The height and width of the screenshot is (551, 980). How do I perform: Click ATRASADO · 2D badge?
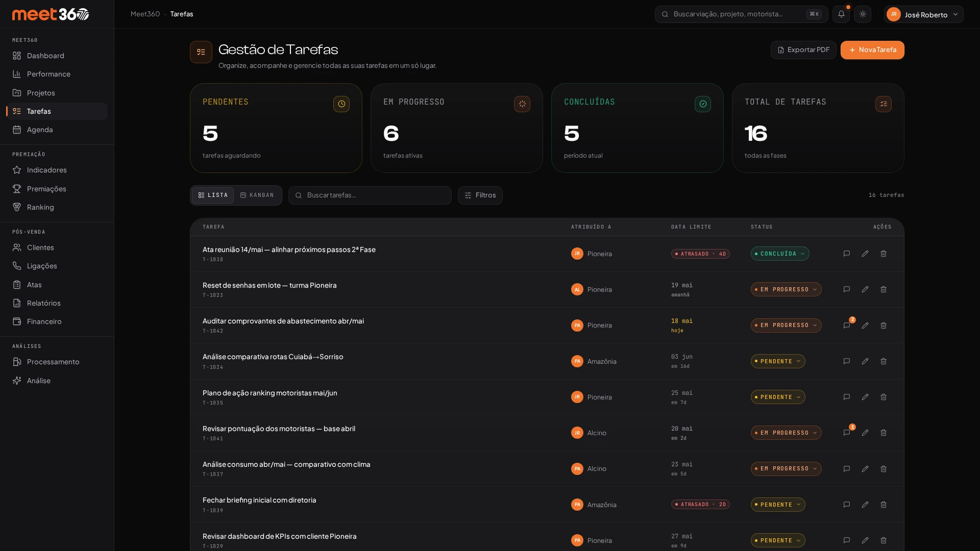pos(700,505)
